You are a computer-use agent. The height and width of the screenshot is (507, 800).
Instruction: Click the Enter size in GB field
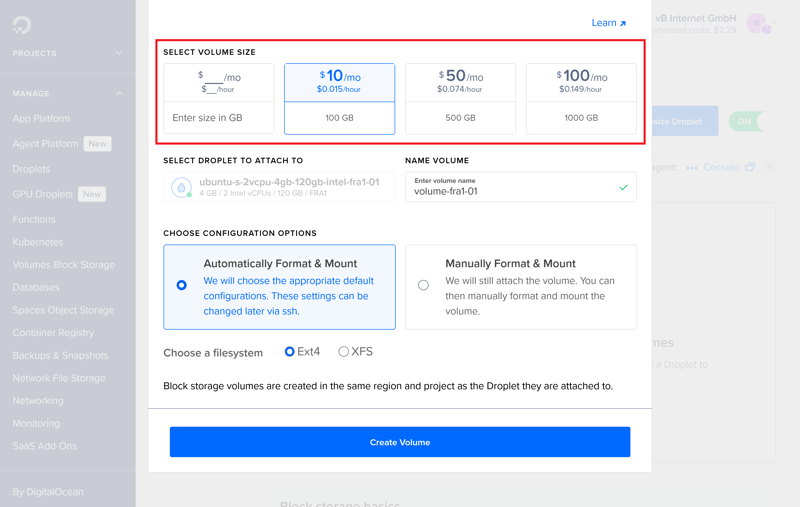pos(218,118)
